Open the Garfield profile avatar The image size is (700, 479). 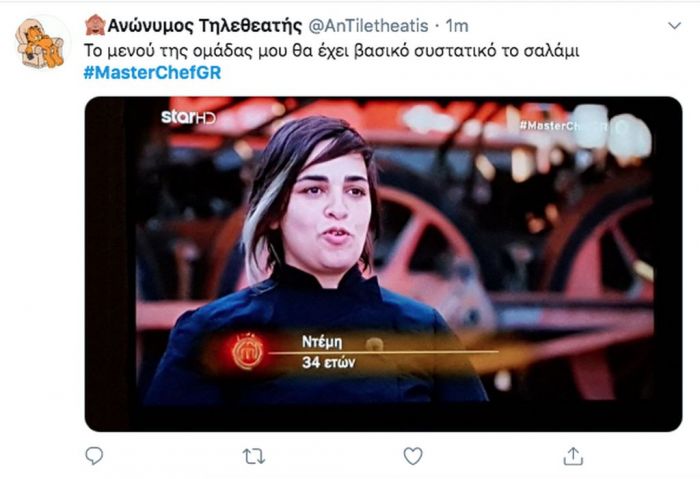coord(40,43)
